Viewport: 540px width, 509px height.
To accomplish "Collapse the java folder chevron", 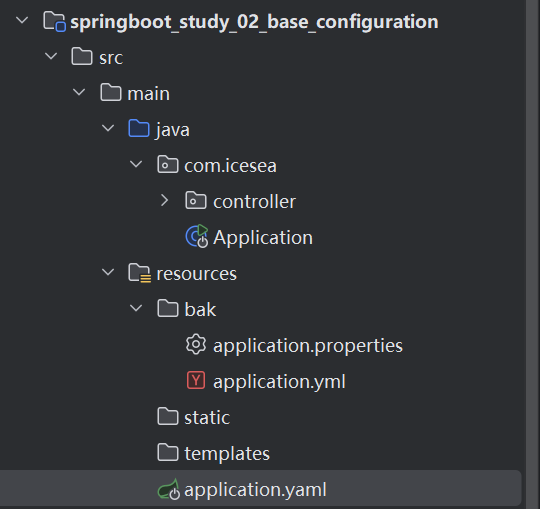I will pos(108,128).
